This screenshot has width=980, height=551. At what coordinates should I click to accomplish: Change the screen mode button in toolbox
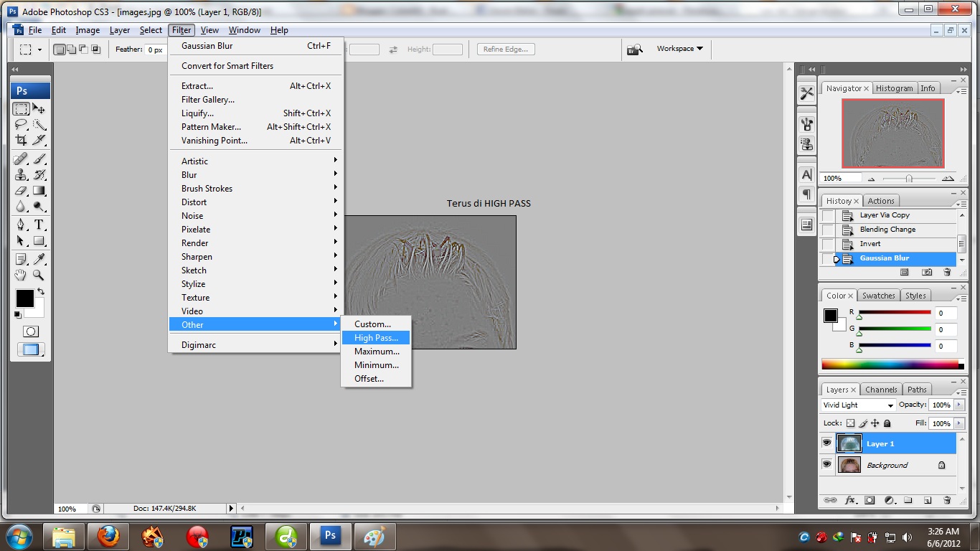[x=31, y=350]
